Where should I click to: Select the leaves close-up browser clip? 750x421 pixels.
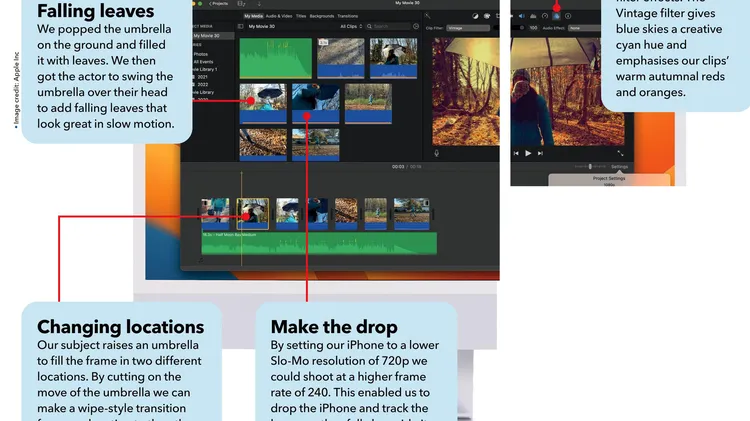click(263, 144)
